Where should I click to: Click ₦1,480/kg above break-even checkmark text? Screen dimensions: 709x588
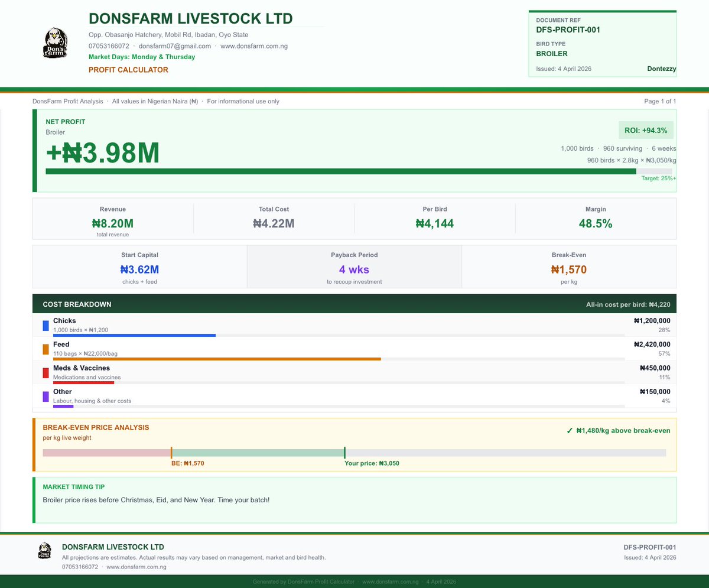click(x=618, y=430)
